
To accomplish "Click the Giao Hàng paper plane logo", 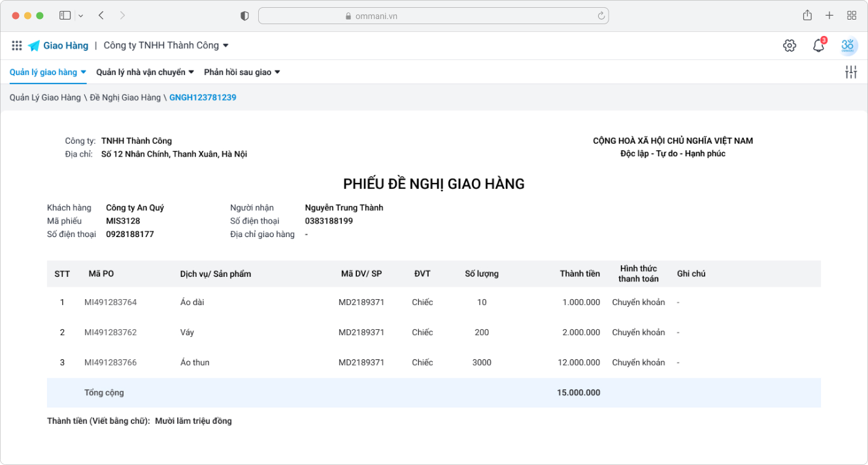I will pyautogui.click(x=34, y=46).
